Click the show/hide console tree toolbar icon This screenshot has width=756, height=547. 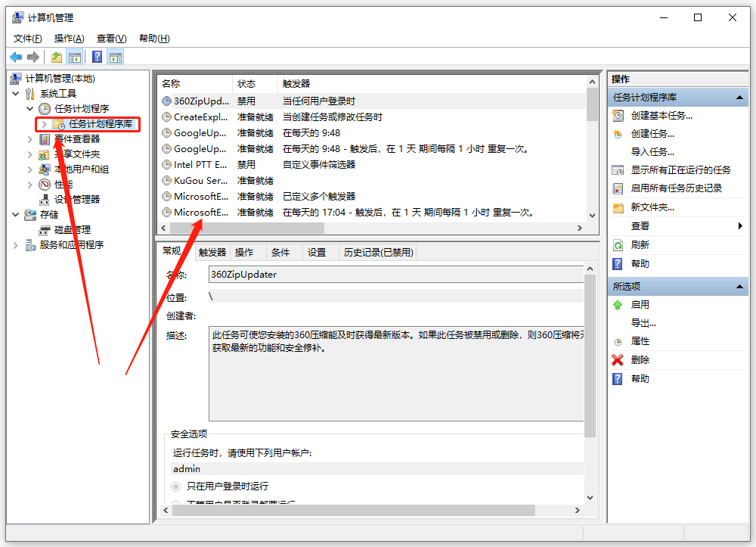75,57
